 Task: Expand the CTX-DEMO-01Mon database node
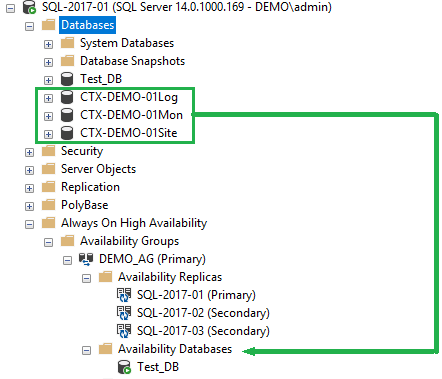(48, 116)
